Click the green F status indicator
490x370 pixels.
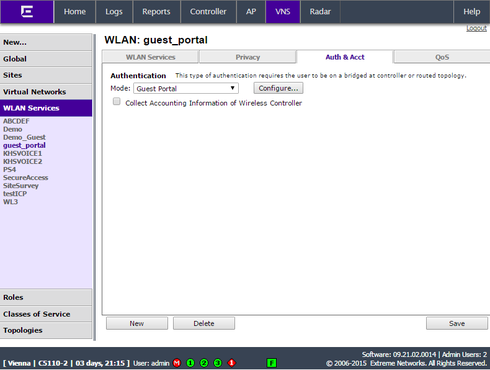pyautogui.click(x=272, y=363)
